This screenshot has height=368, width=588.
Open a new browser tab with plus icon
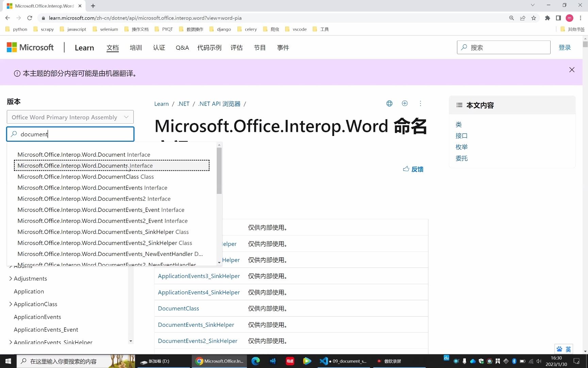pyautogui.click(x=93, y=6)
